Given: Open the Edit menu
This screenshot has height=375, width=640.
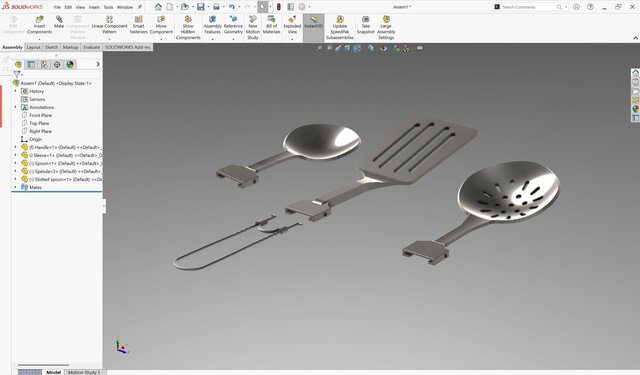Looking at the screenshot, I should [68, 7].
